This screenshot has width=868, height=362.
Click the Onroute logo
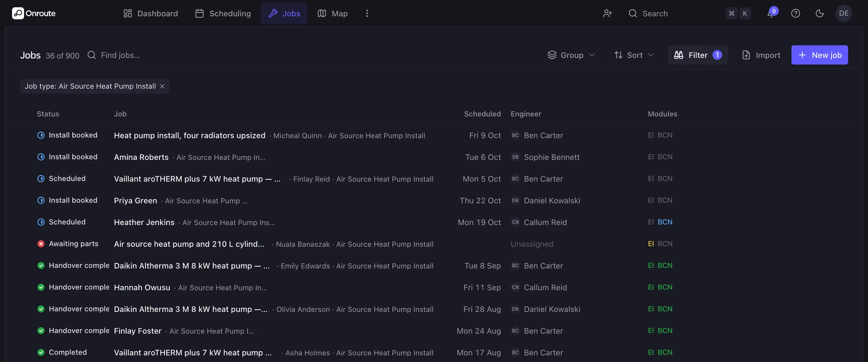[x=34, y=13]
